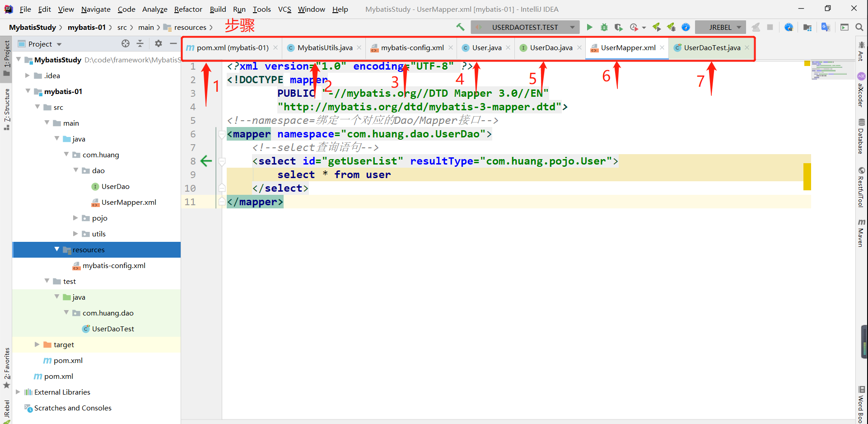Select mybatis-config.xml in the project tree
The height and width of the screenshot is (424, 868).
(x=114, y=265)
